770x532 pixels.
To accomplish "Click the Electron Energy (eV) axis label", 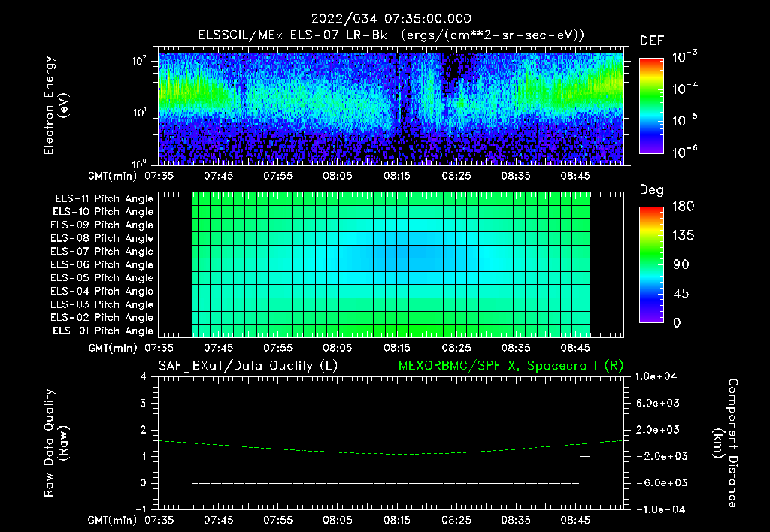I will [56, 105].
